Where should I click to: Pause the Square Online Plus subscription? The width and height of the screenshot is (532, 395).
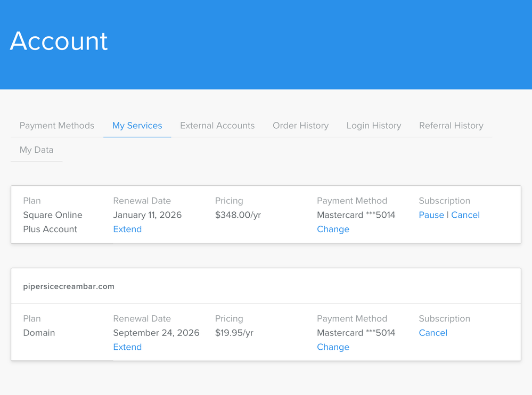[431, 215]
